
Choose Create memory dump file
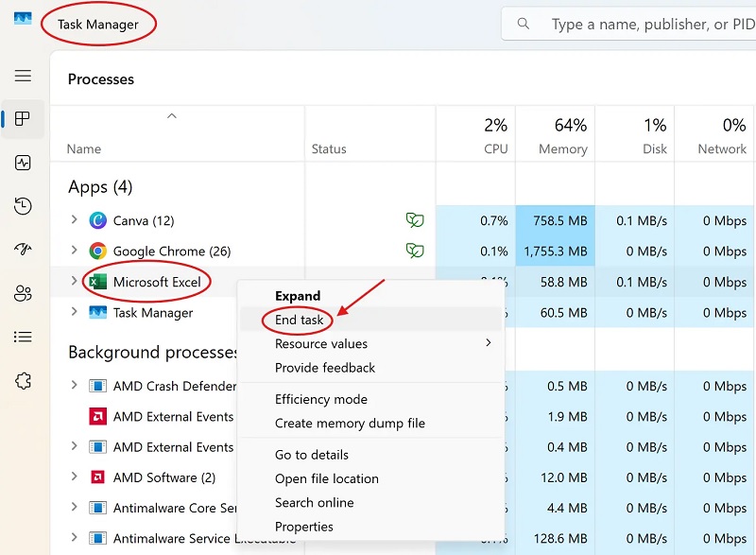click(370, 424)
